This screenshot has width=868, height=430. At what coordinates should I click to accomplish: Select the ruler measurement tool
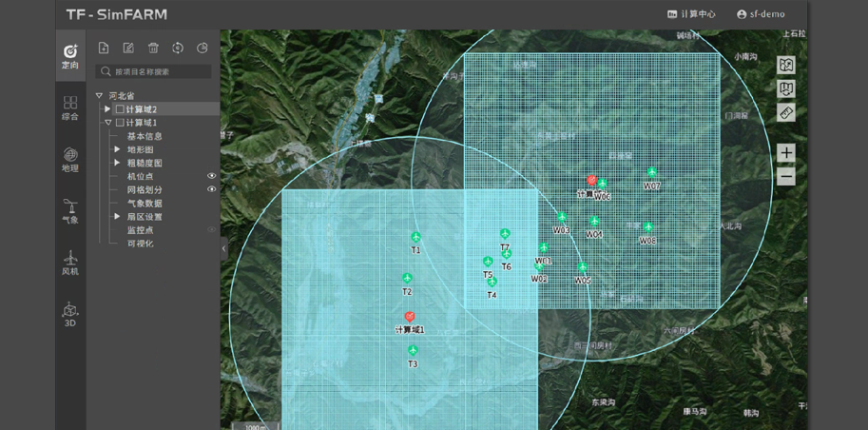(x=786, y=112)
